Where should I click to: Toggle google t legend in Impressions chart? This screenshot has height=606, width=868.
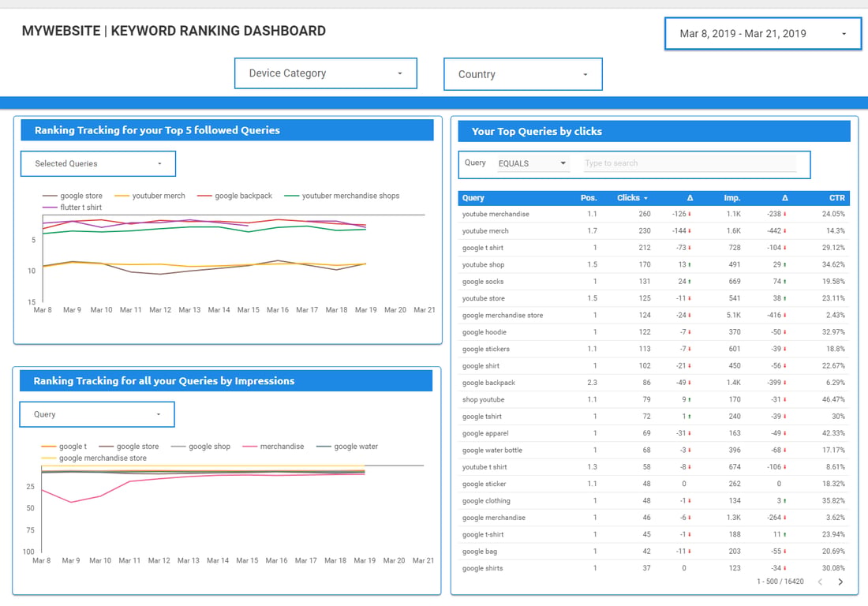point(64,447)
